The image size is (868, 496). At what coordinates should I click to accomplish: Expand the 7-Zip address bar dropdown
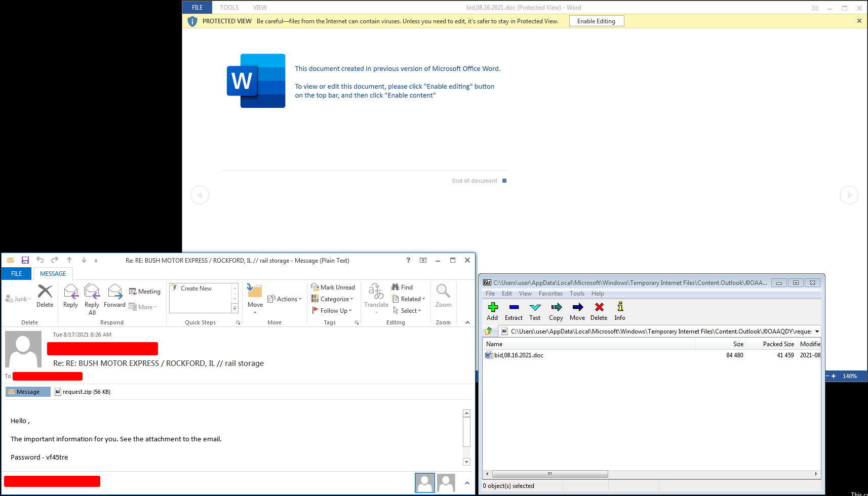pyautogui.click(x=817, y=331)
